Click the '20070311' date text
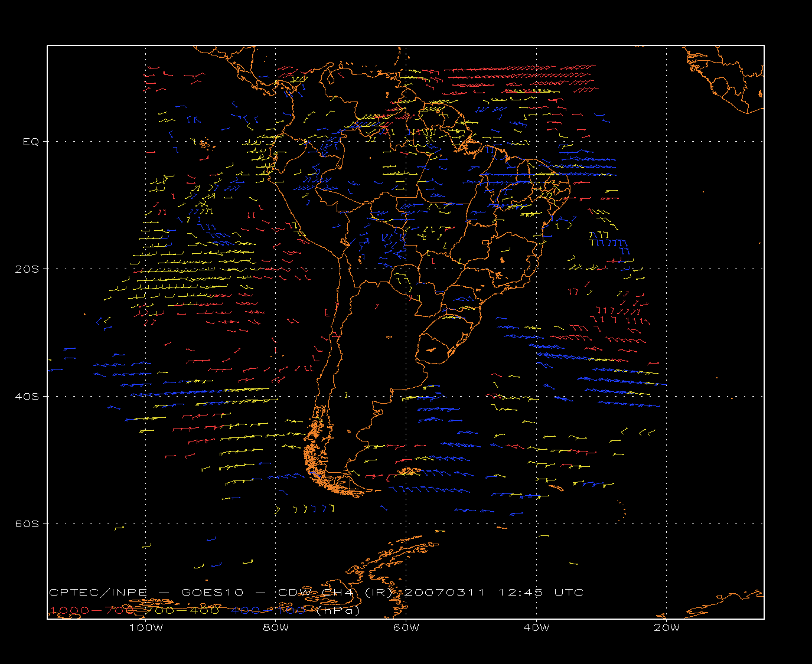 point(444,592)
